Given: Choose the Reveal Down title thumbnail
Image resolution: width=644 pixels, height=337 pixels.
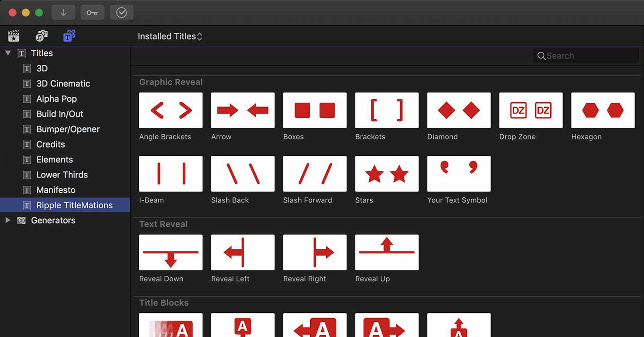Looking at the screenshot, I should click(171, 252).
